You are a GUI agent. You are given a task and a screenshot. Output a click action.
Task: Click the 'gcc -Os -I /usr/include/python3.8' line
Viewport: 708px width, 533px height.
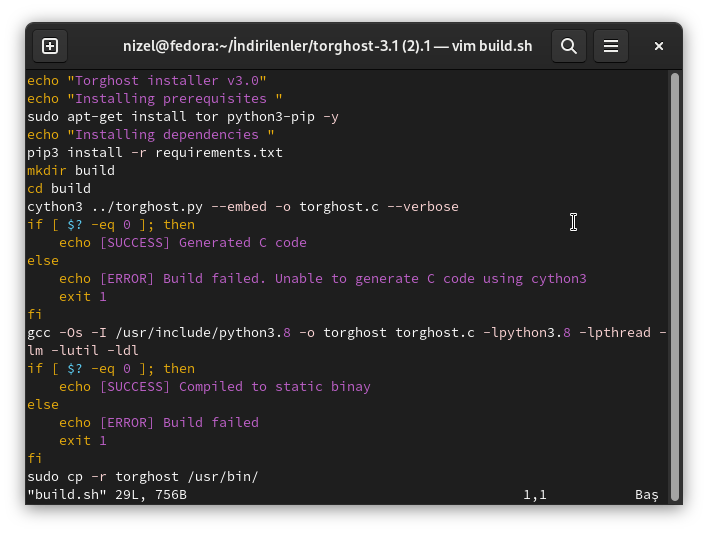(x=347, y=333)
